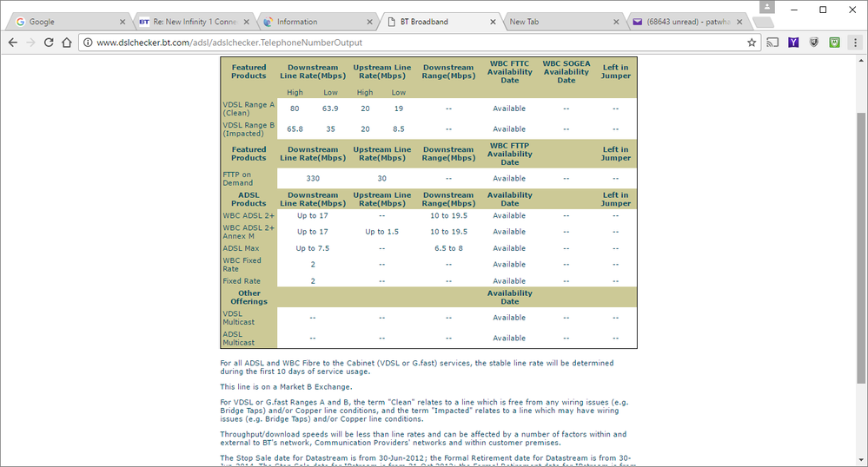Close the Information tab

(370, 22)
